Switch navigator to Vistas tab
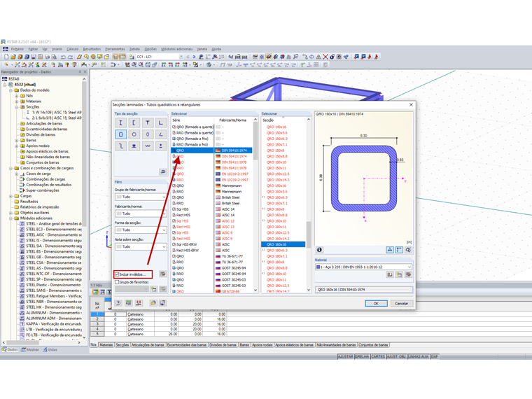The image size is (532, 399). (50, 349)
